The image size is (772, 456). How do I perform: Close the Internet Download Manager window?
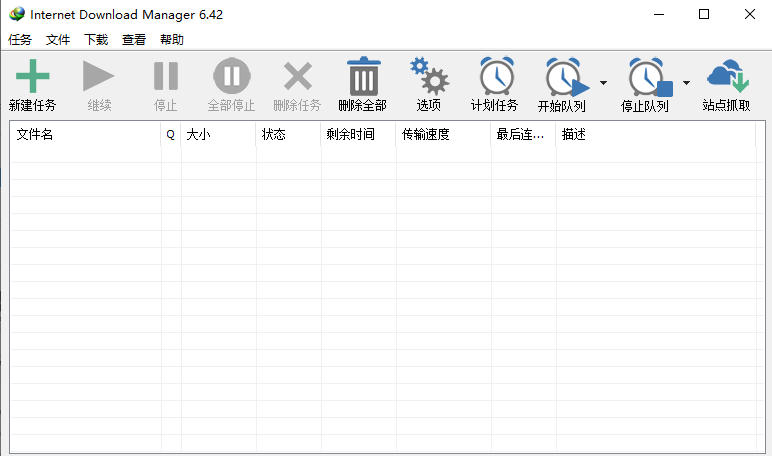coord(749,14)
